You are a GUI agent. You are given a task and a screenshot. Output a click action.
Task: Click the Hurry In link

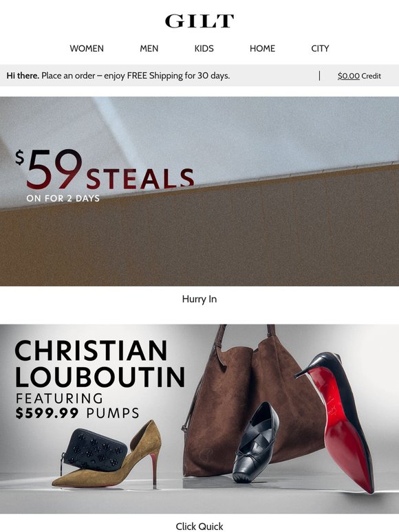pyautogui.click(x=199, y=299)
